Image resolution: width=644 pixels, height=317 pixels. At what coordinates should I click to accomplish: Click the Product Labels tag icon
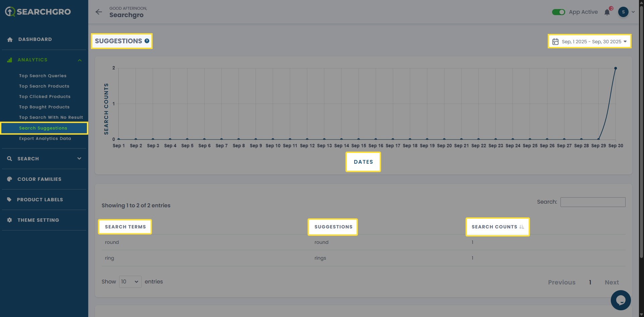coord(9,200)
